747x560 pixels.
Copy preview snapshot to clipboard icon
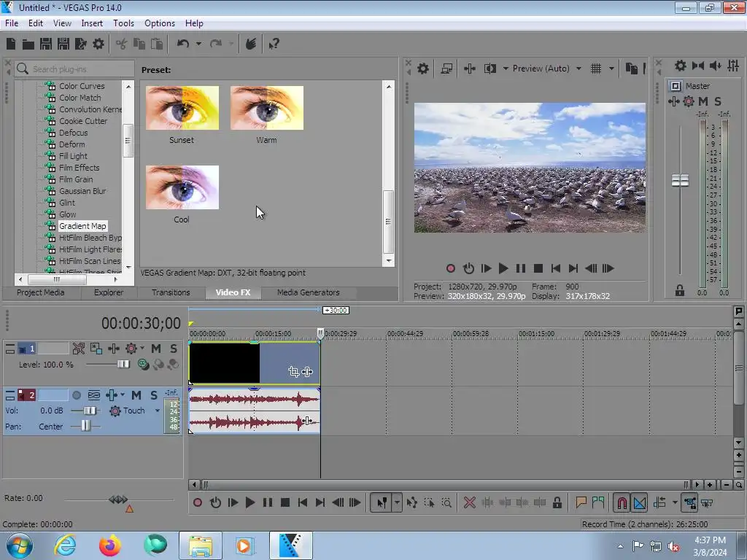pyautogui.click(x=631, y=69)
